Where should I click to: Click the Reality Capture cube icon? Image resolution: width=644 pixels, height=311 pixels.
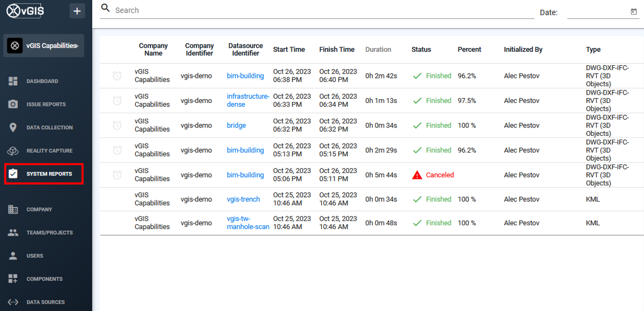pyautogui.click(x=13, y=151)
